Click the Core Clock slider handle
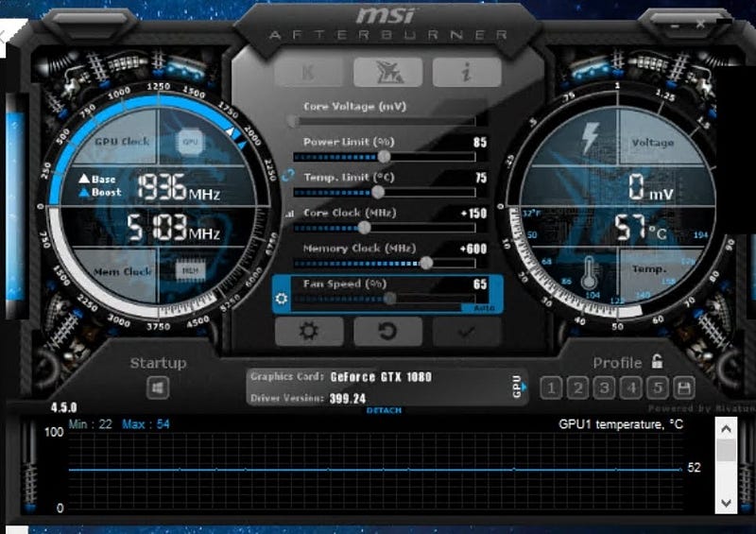This screenshot has width=756, height=534. (365, 227)
